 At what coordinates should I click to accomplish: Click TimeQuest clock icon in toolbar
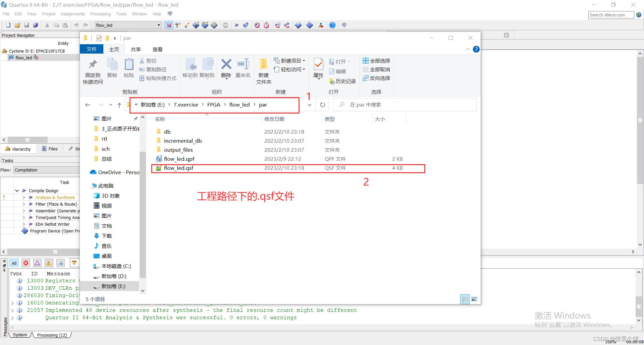click(266, 25)
